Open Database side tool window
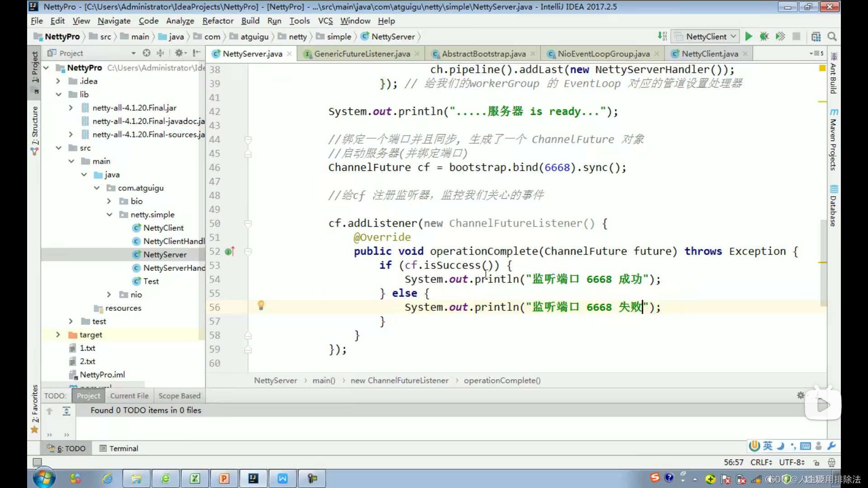This screenshot has height=488, width=868. point(834,206)
